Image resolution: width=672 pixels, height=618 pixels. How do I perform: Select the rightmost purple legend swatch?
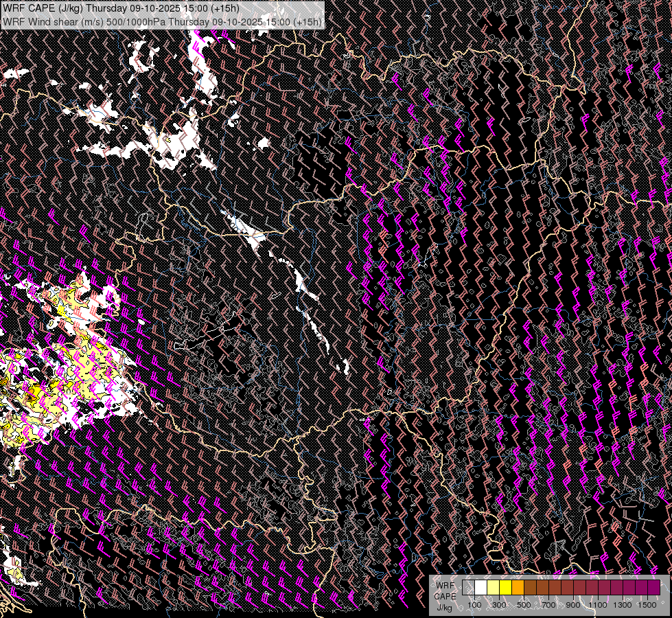click(653, 588)
